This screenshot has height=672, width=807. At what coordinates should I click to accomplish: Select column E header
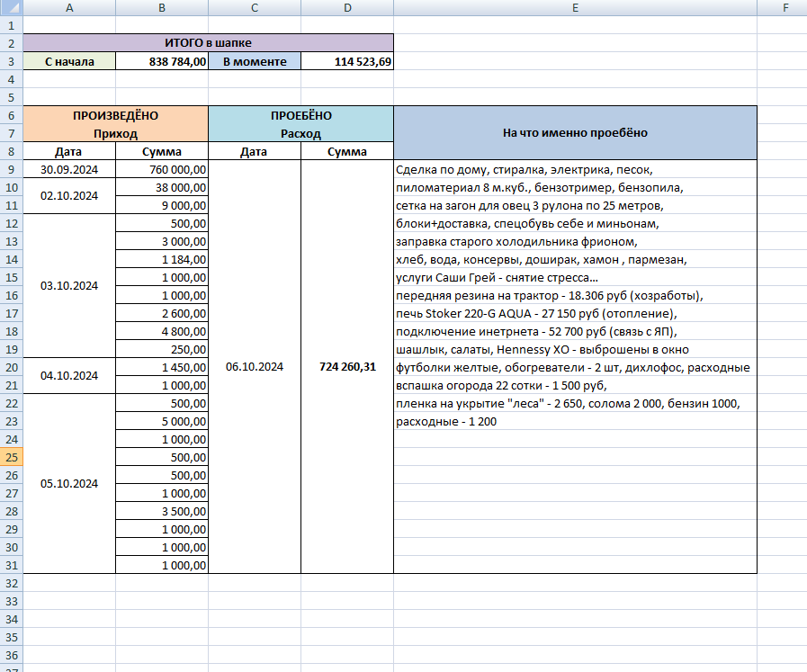click(576, 8)
